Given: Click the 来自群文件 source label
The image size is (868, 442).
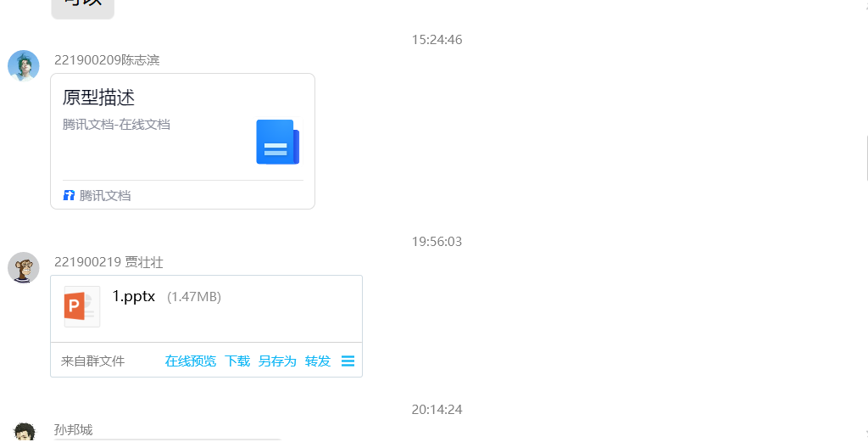Looking at the screenshot, I should tap(93, 361).
